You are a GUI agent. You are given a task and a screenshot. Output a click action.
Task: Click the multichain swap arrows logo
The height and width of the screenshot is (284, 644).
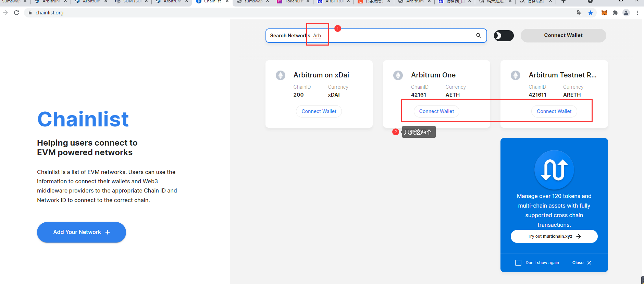554,170
